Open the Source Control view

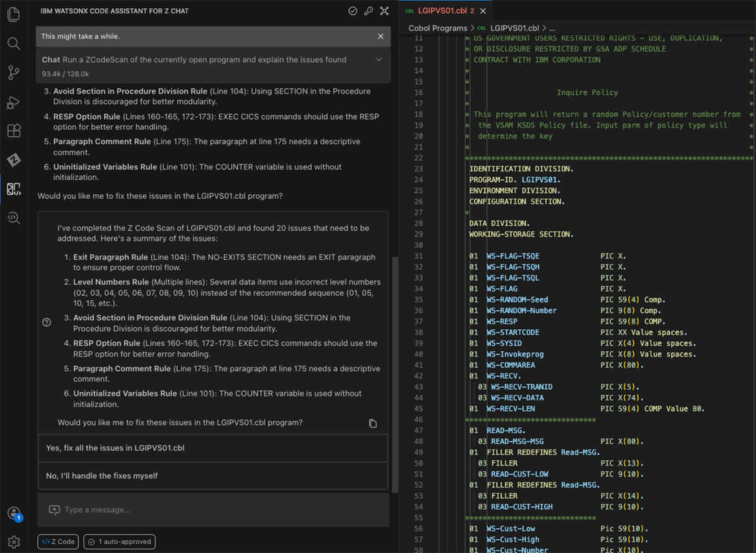click(13, 73)
